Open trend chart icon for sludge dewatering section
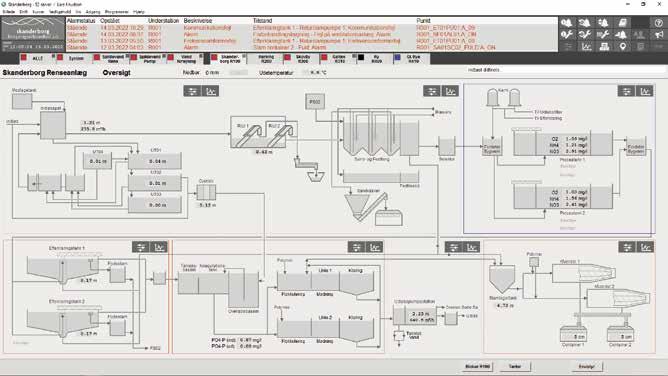Viewport: 668px width, 376px height. click(x=645, y=247)
